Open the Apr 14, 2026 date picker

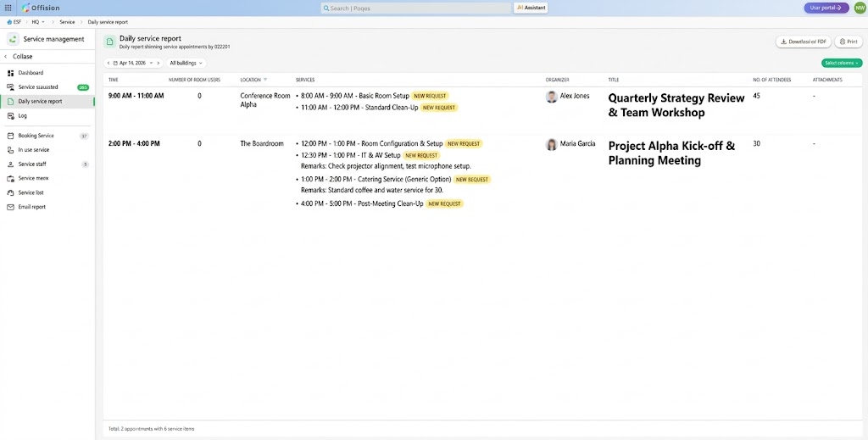pyautogui.click(x=133, y=63)
